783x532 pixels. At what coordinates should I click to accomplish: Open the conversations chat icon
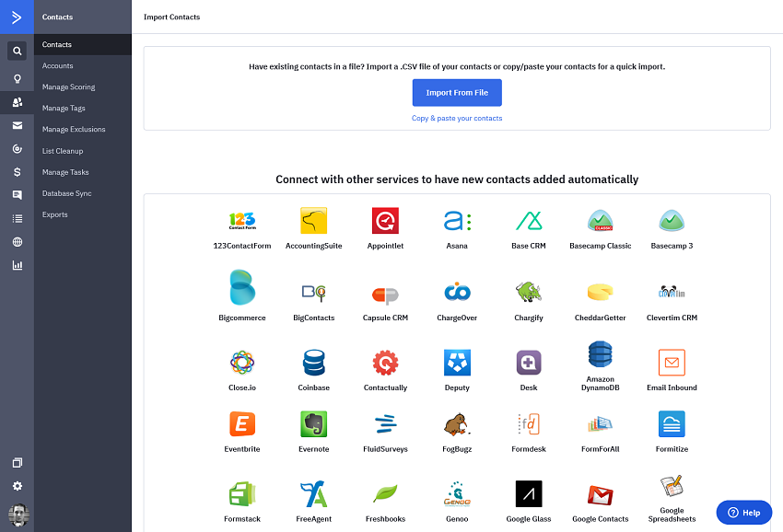(17, 195)
